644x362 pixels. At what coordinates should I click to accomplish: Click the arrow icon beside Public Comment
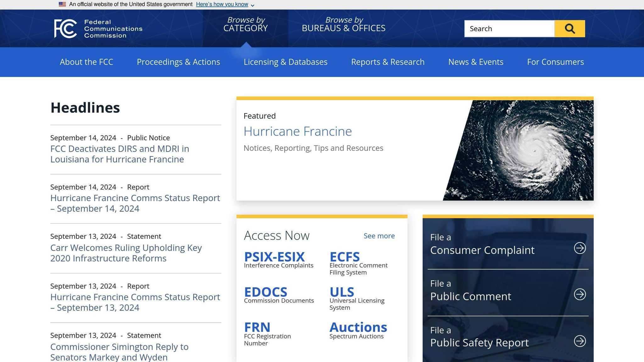click(580, 294)
